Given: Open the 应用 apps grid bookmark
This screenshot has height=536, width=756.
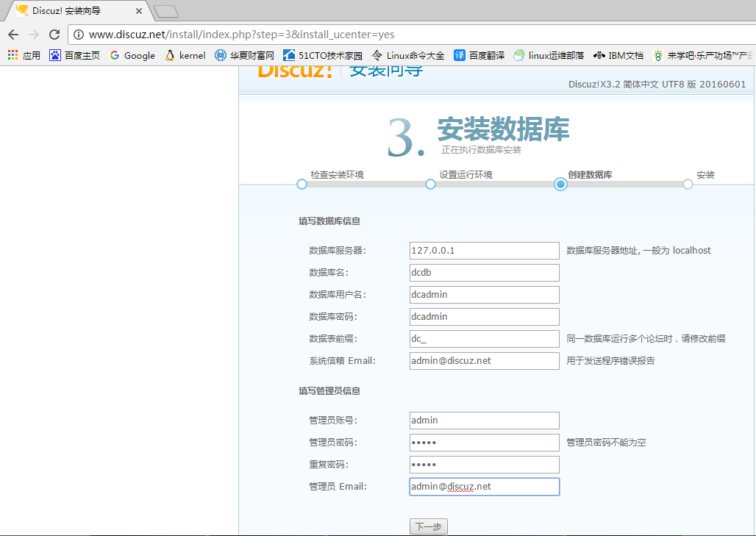Looking at the screenshot, I should [24, 55].
